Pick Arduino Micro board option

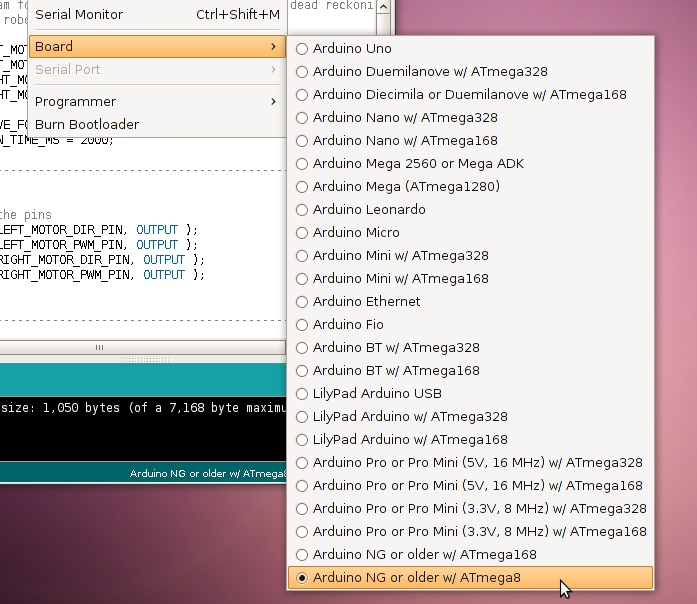click(x=470, y=232)
